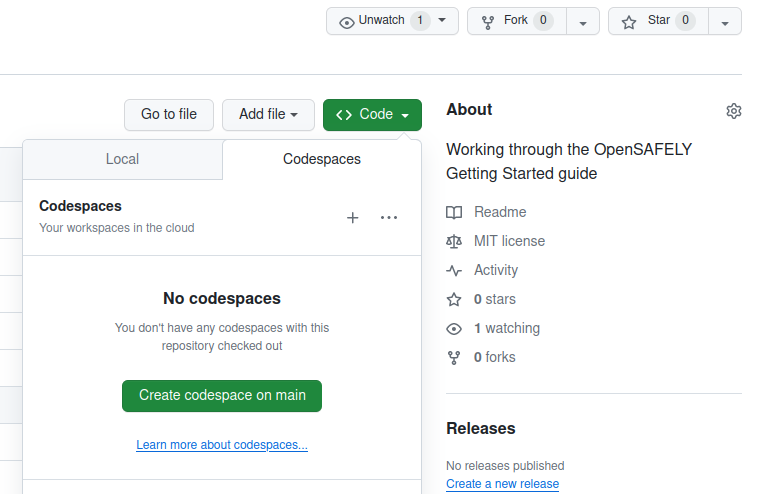Open the Star lists dropdown caret

click(x=724, y=21)
